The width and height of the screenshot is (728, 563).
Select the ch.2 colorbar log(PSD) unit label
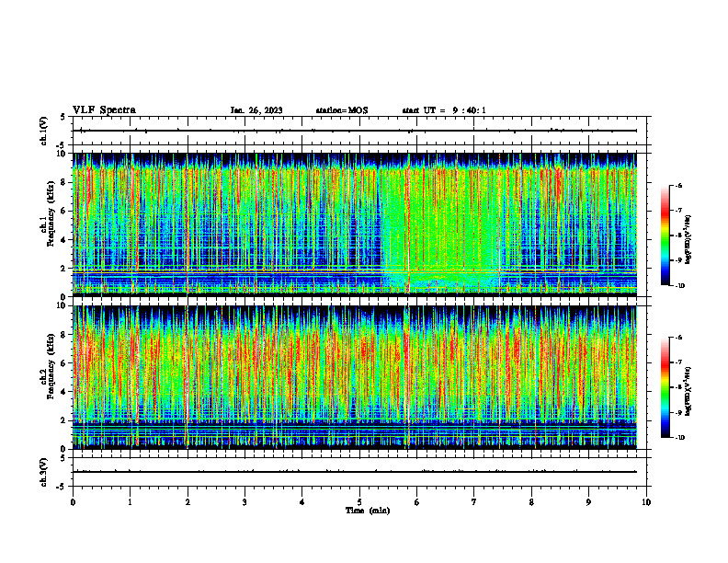coord(688,391)
